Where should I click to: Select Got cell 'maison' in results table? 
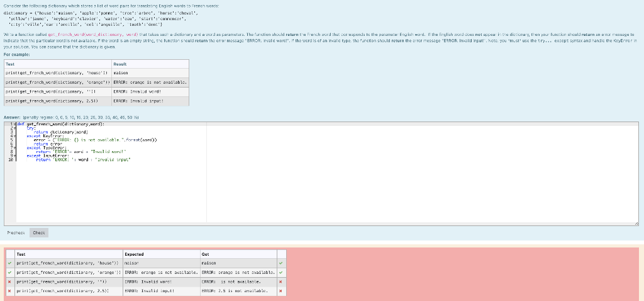tap(209, 263)
